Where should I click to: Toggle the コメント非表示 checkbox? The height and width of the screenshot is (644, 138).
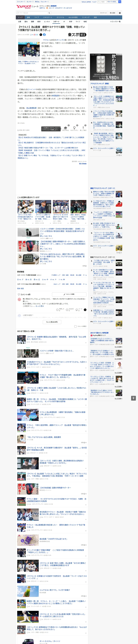75,326
